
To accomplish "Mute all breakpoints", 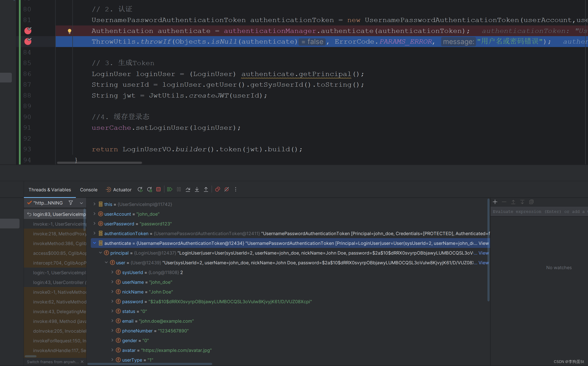I will click(227, 189).
